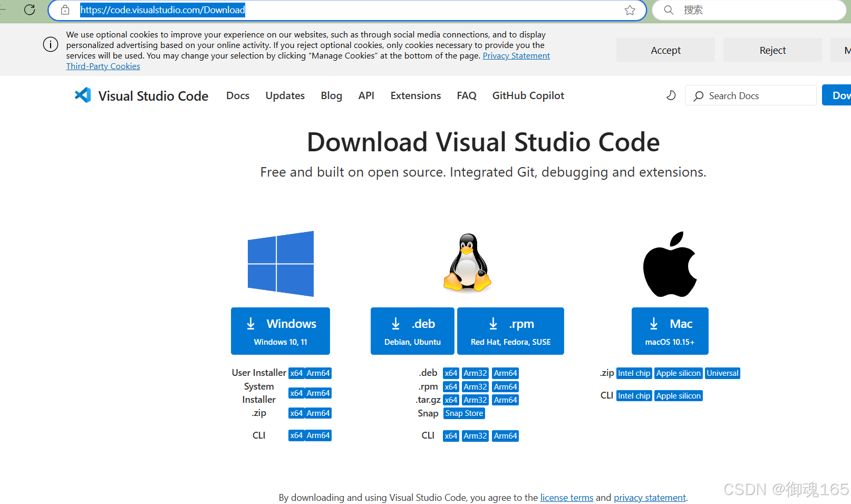Bookmark page with the star icon
Viewport: 851px width, 504px height.
point(630,10)
